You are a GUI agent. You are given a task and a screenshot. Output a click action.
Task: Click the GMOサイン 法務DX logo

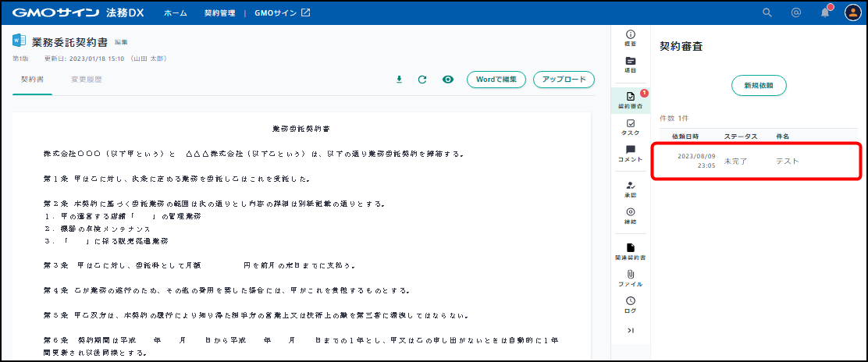click(78, 12)
